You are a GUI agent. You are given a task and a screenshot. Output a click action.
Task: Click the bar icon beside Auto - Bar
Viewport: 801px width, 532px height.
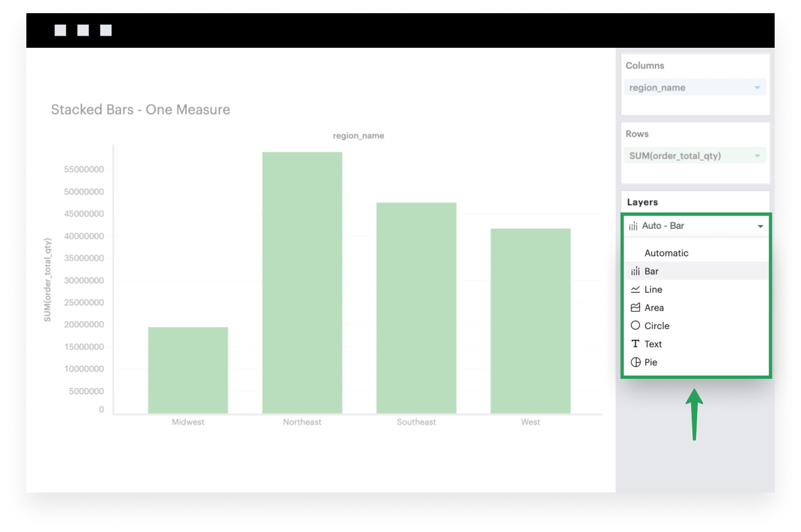[633, 226]
